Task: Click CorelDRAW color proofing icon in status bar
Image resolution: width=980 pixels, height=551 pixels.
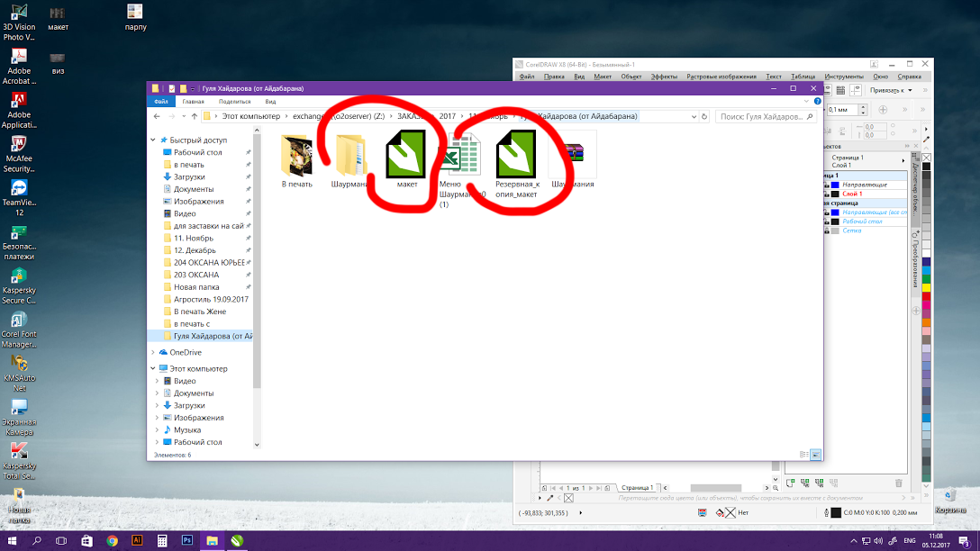Action: (x=703, y=513)
